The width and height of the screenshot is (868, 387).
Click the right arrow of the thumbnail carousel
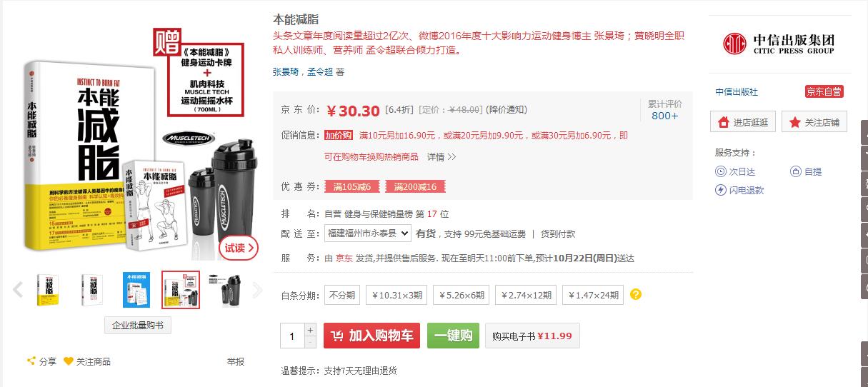[258, 290]
